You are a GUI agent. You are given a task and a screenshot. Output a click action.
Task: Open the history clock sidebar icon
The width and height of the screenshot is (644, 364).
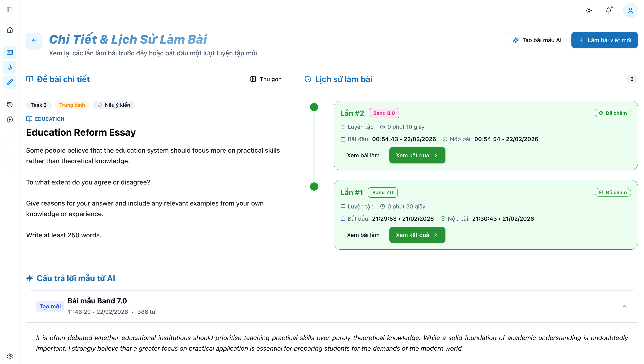pos(9,104)
